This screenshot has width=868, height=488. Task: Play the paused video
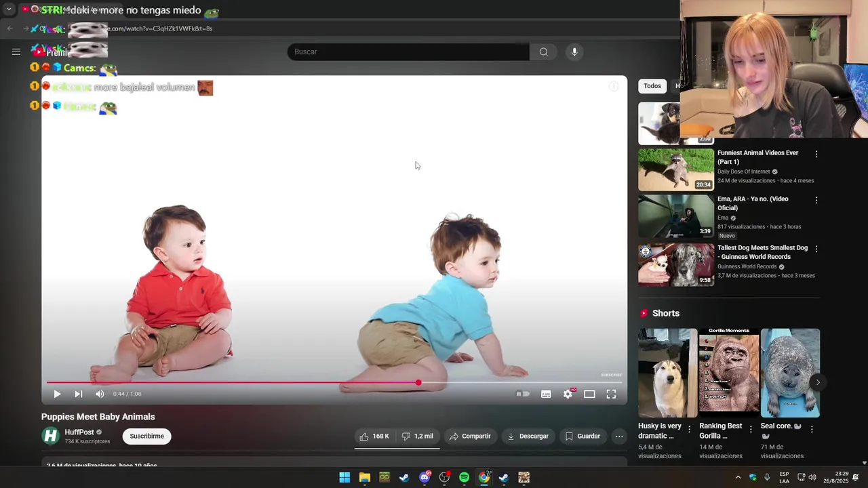(57, 394)
